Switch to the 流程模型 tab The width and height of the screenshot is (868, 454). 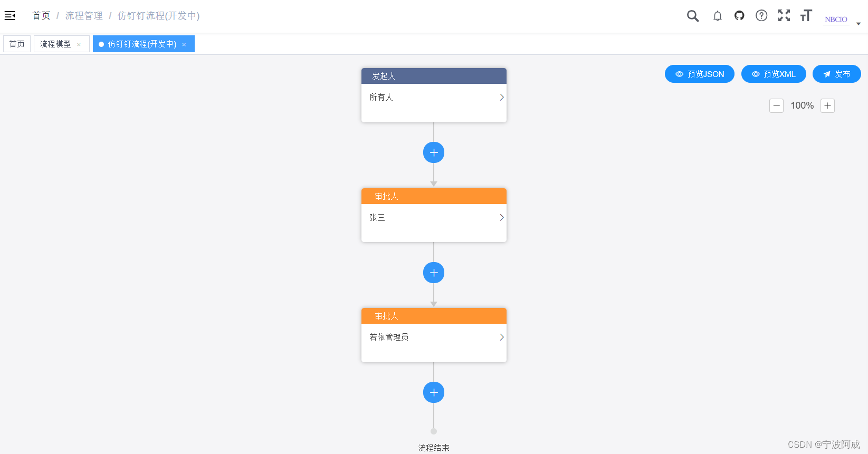coord(55,44)
